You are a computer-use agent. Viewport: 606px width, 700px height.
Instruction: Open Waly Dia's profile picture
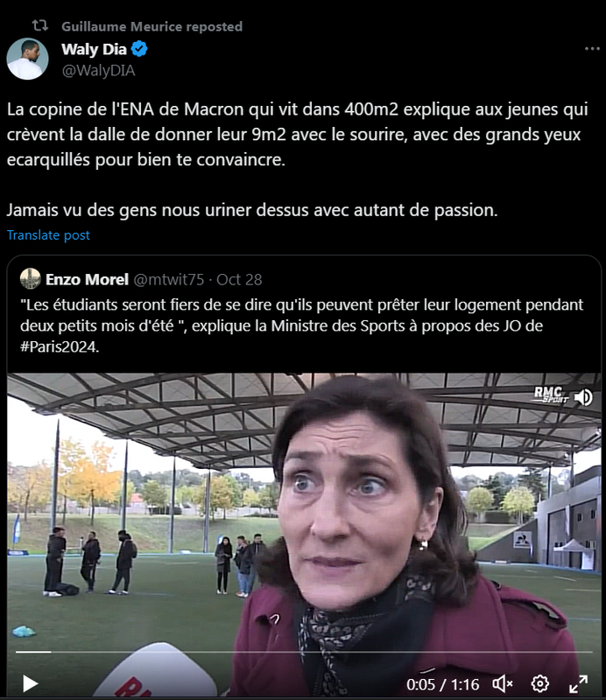tap(27, 59)
